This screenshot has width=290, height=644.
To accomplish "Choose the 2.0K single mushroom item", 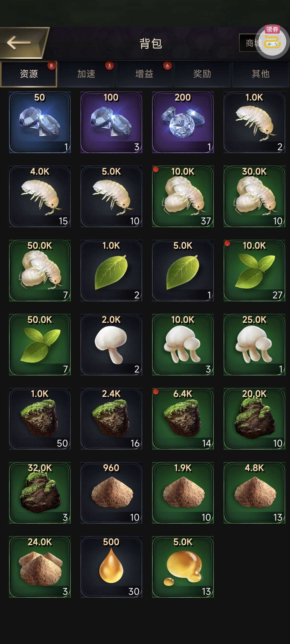I will (111, 344).
